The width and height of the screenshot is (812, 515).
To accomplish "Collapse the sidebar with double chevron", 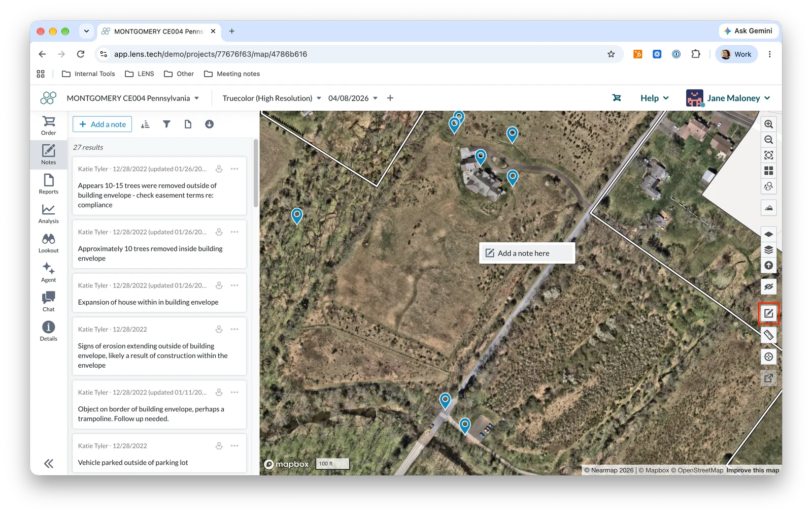I will [49, 463].
